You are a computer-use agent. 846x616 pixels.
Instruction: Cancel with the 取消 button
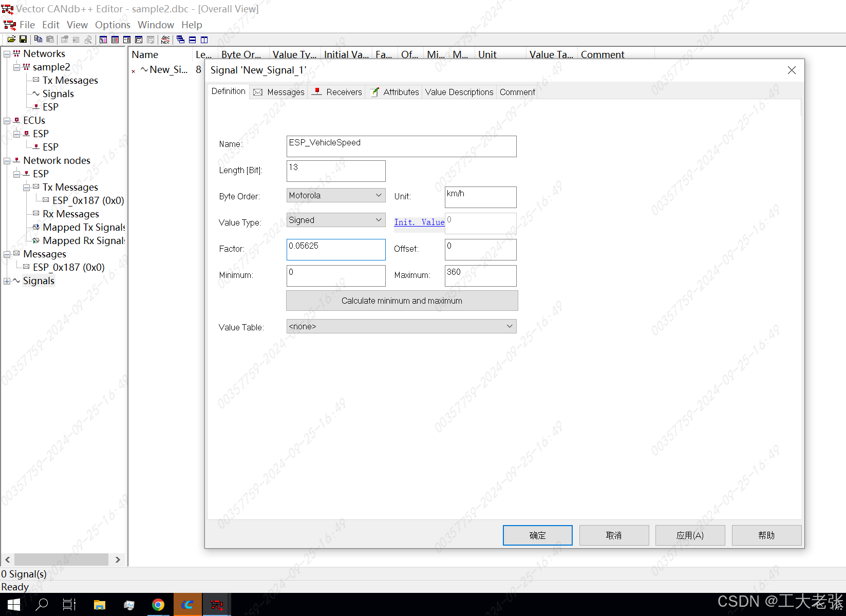point(614,535)
